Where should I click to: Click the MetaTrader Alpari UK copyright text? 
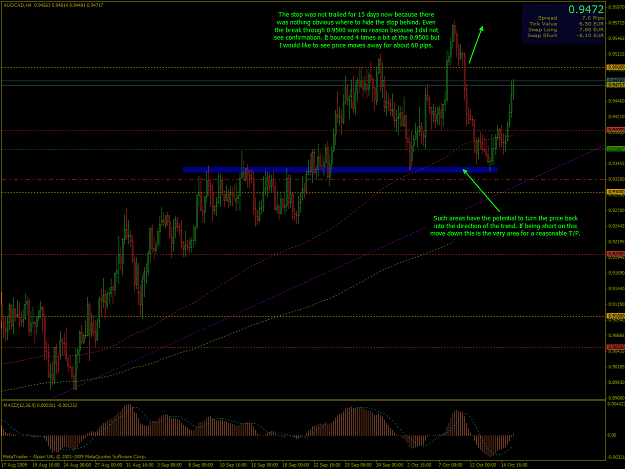coord(75,457)
